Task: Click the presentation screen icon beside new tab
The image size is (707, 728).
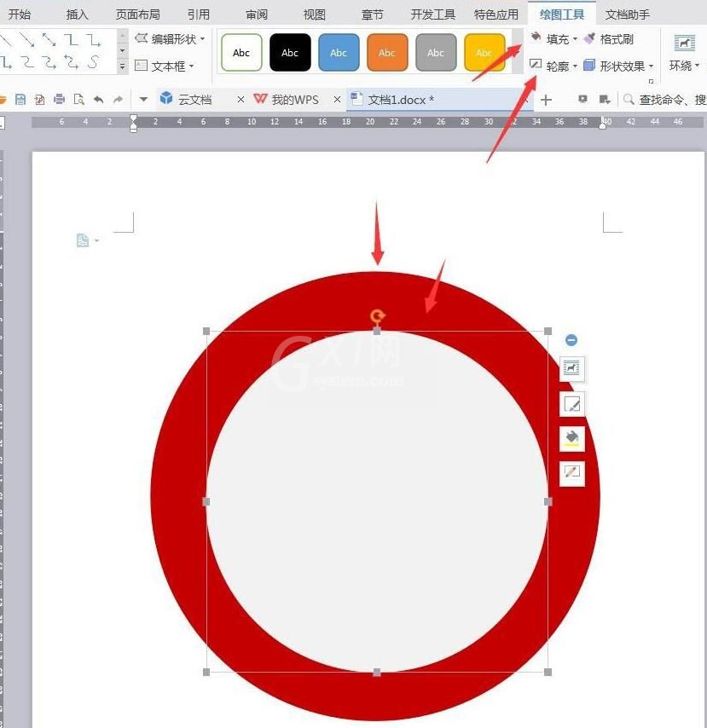Action: (x=582, y=99)
